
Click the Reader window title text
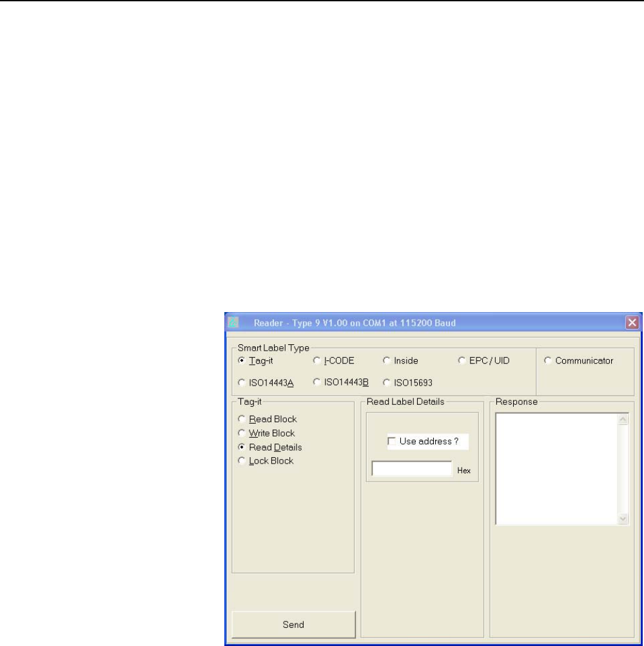click(355, 323)
